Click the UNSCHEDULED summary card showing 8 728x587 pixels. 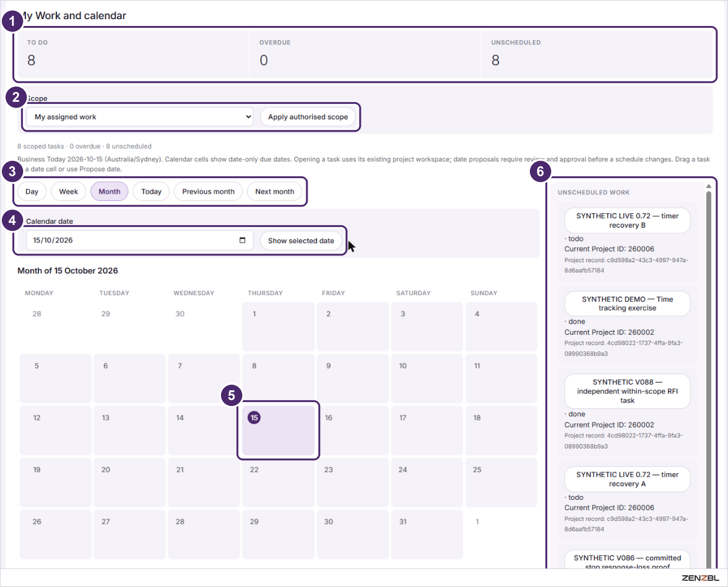tap(597, 54)
